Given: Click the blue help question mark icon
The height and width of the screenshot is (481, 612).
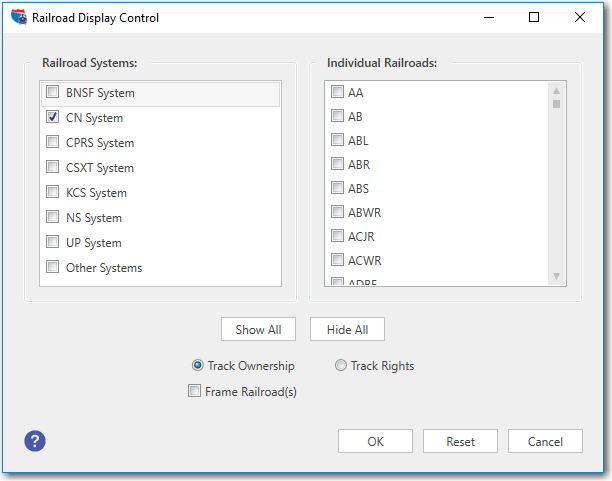Looking at the screenshot, I should tap(35, 441).
